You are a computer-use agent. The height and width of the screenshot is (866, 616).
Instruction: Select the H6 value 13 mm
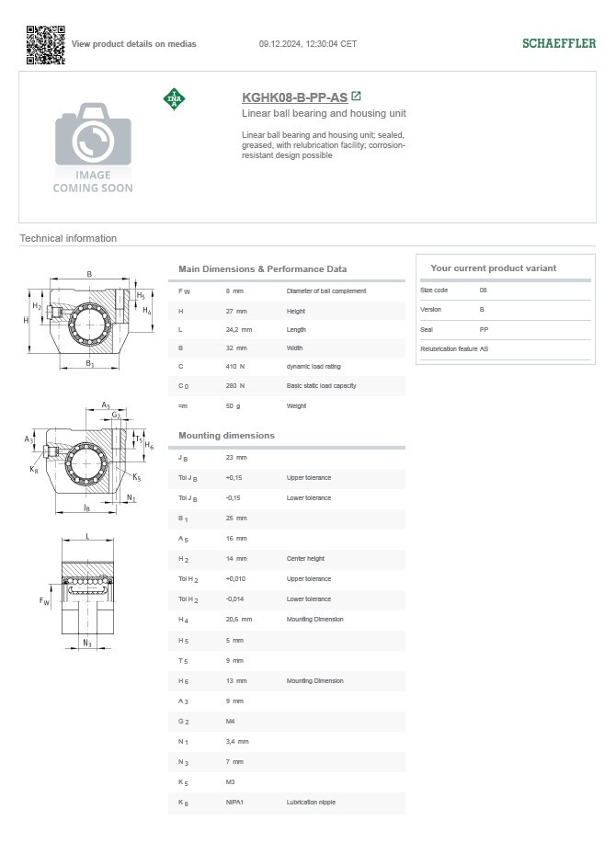tap(236, 681)
